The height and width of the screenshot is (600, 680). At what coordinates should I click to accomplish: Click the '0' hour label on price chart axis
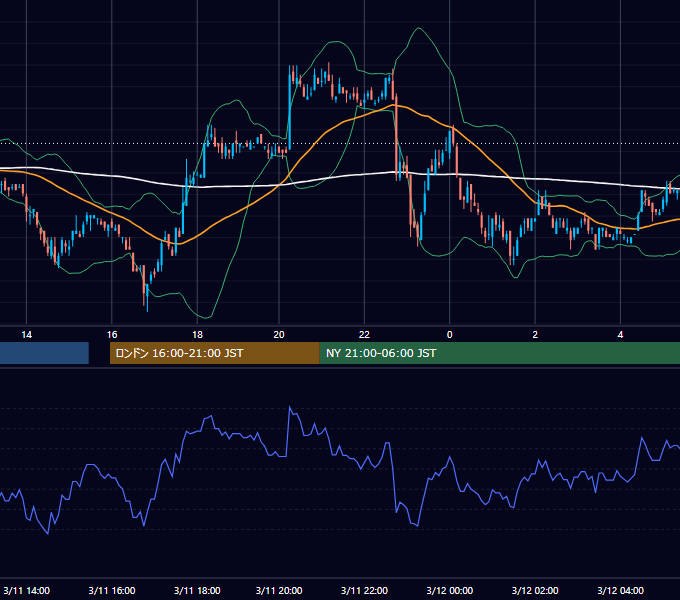point(450,335)
